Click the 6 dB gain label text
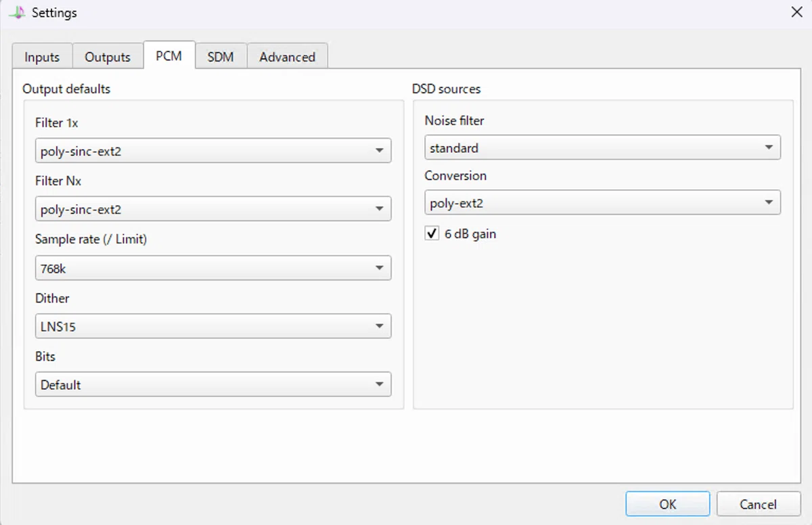The width and height of the screenshot is (812, 525). (x=470, y=234)
